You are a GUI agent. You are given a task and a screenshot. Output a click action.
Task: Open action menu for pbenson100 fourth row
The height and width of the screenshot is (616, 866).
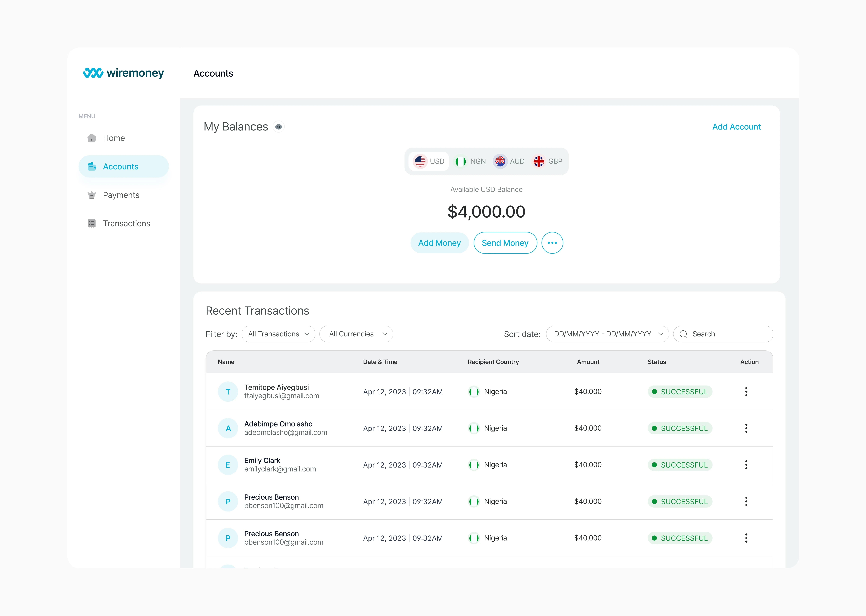(x=746, y=501)
